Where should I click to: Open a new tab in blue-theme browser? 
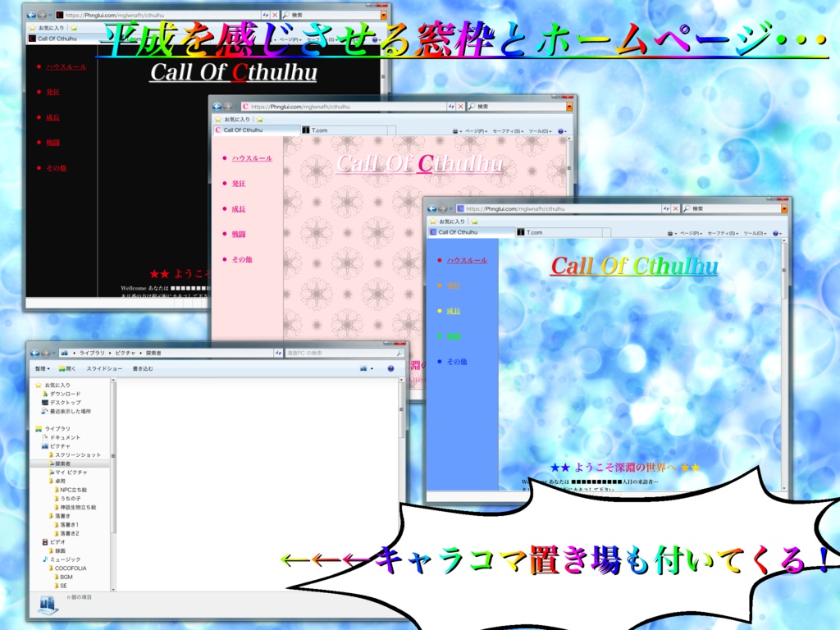[606, 232]
